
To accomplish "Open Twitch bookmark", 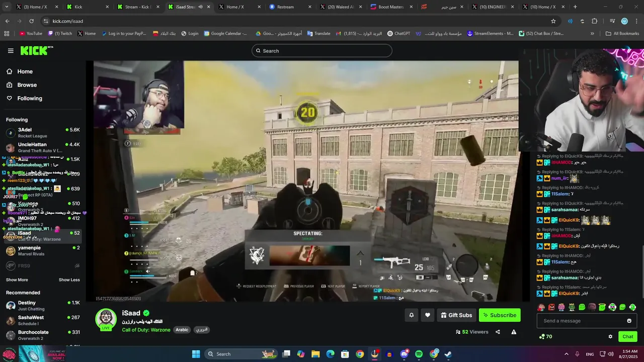I will coord(60,34).
